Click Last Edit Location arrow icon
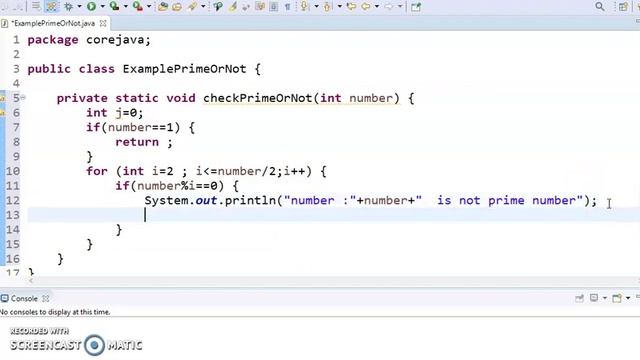The width and height of the screenshot is (640, 360). click(x=351, y=6)
